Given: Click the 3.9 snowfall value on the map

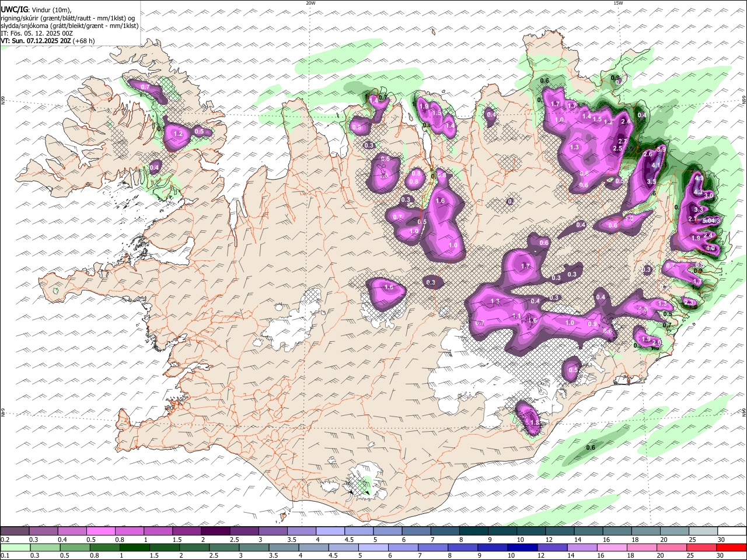Looking at the screenshot, I should click(661, 149).
